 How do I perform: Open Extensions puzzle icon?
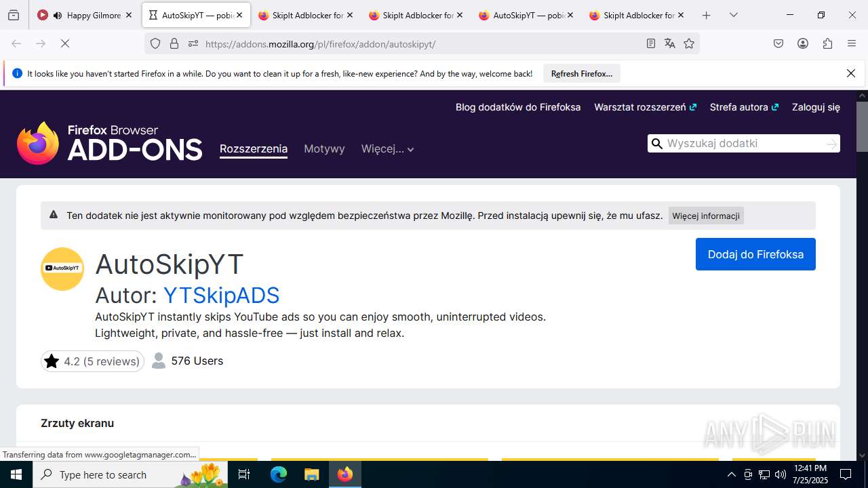coord(827,43)
